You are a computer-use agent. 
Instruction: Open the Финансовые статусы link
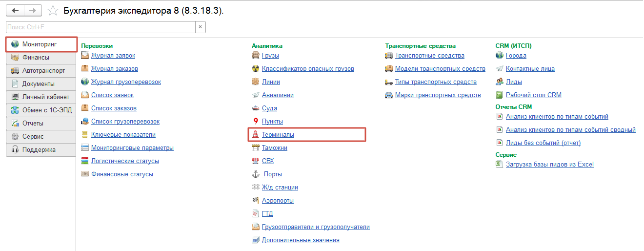tap(122, 174)
